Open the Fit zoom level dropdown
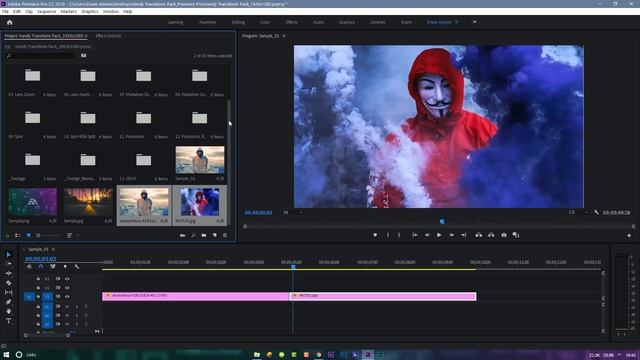The height and width of the screenshot is (360, 640). (293, 212)
